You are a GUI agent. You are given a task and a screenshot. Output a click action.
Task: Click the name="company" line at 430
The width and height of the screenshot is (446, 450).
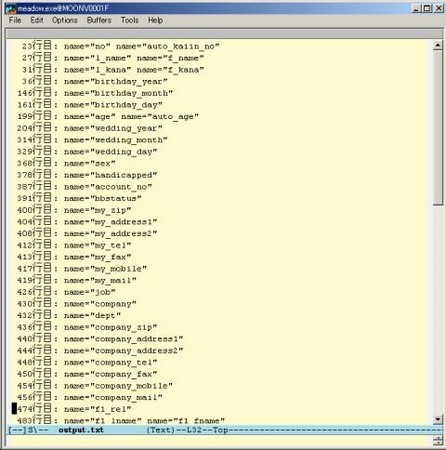(77, 304)
